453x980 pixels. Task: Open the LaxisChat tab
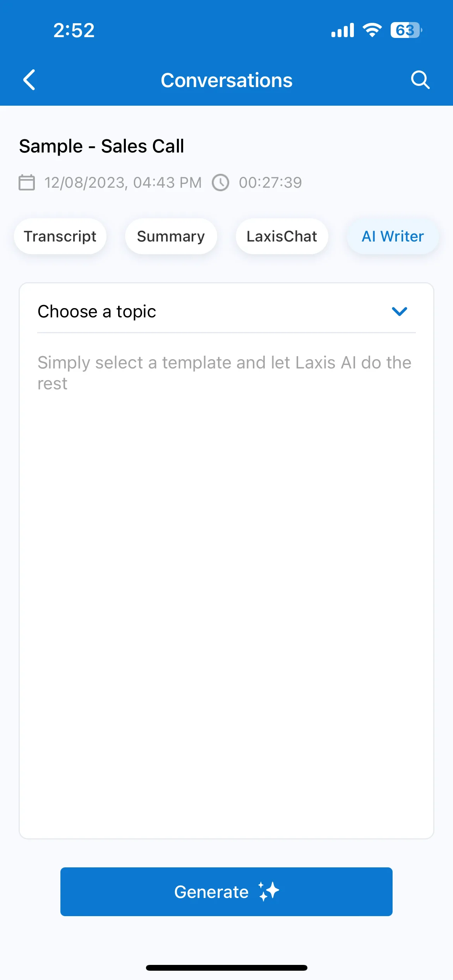282,236
